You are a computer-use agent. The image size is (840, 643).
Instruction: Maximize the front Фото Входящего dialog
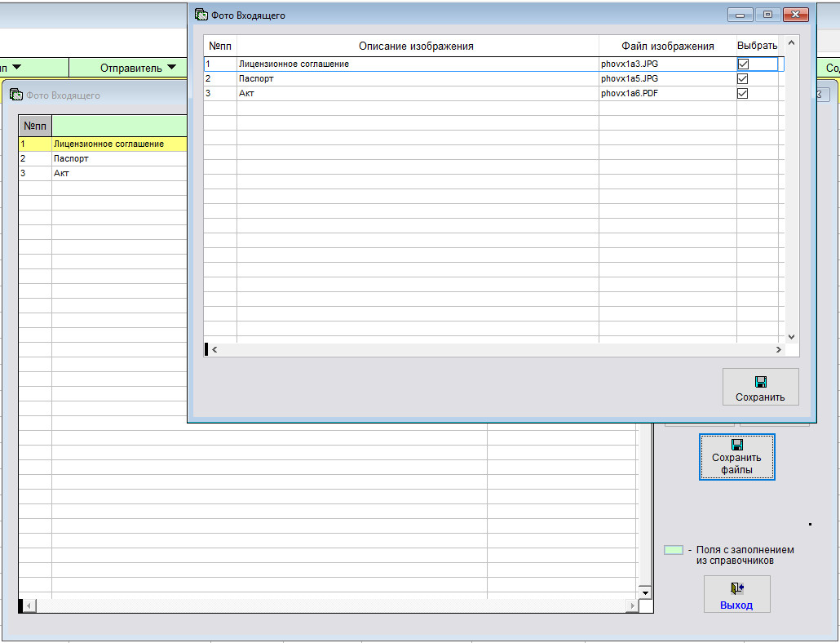point(767,15)
